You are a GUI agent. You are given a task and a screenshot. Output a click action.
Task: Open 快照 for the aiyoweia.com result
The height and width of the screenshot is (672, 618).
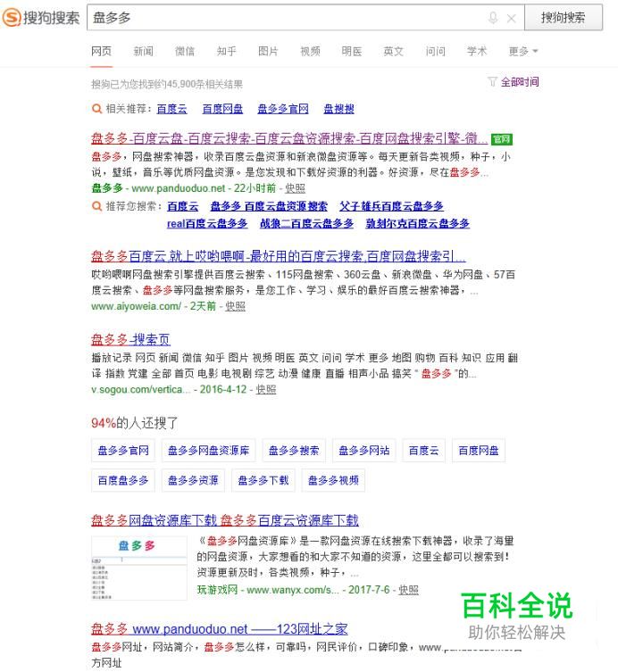[236, 306]
